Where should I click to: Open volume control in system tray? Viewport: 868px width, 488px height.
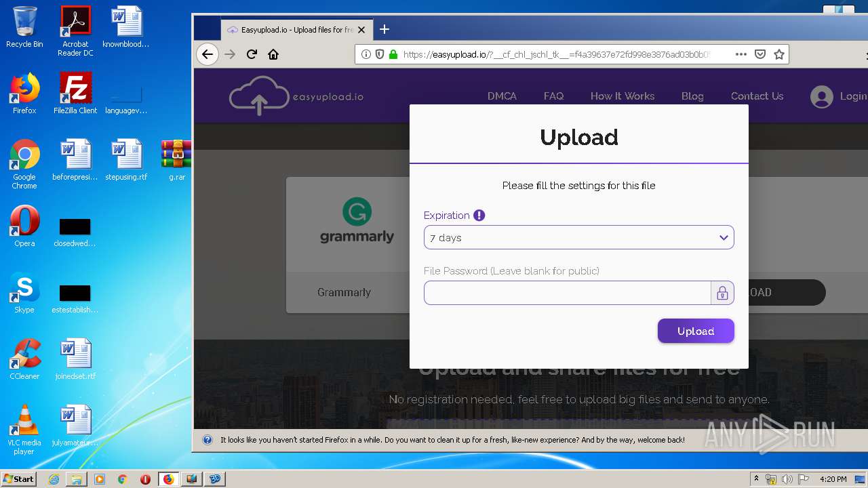click(787, 479)
